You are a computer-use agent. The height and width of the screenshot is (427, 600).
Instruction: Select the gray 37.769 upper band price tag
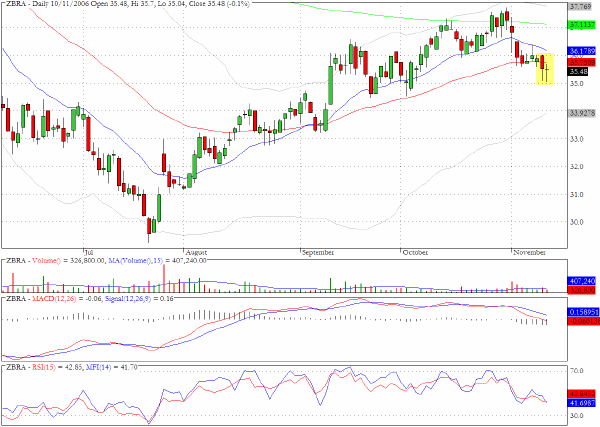pyautogui.click(x=582, y=7)
